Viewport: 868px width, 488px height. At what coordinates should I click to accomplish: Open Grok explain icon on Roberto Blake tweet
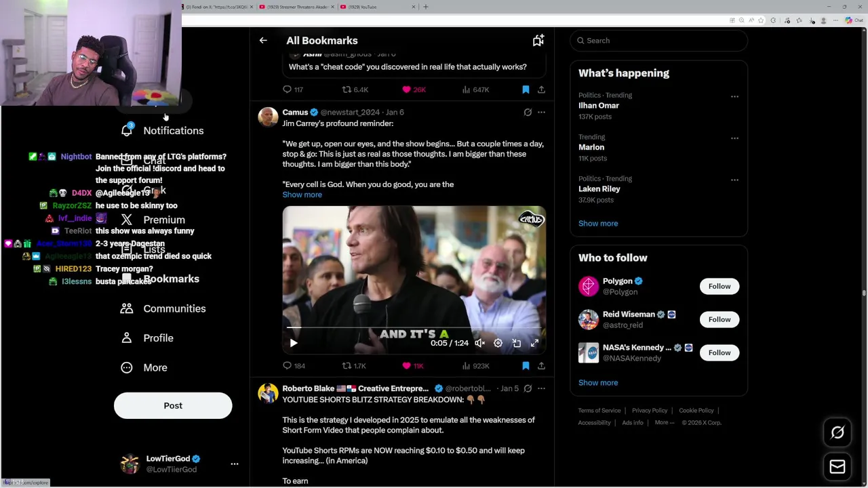pyautogui.click(x=528, y=388)
